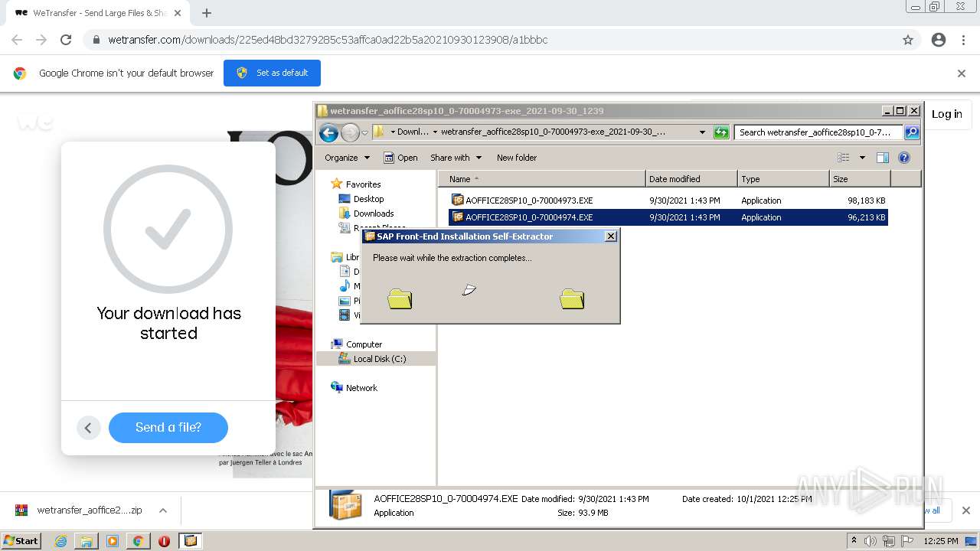Open Favorites in navigation pane
Viewport: 980px width, 551px height.
coord(363,184)
